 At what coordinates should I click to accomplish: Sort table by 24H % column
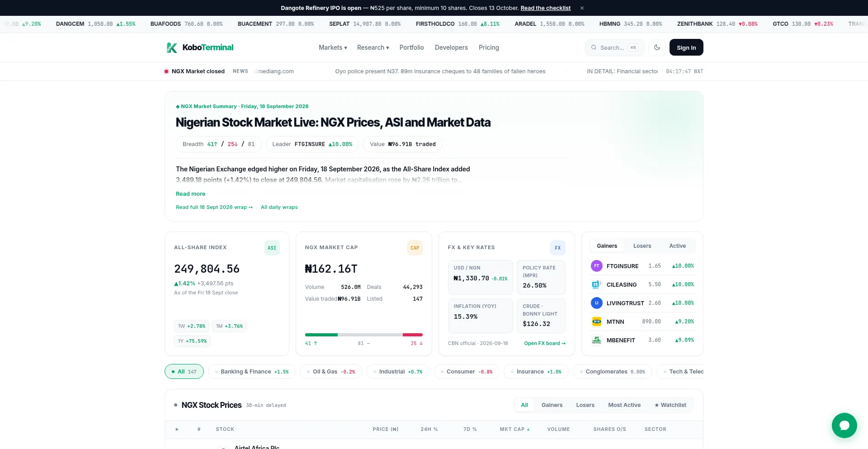pos(429,429)
